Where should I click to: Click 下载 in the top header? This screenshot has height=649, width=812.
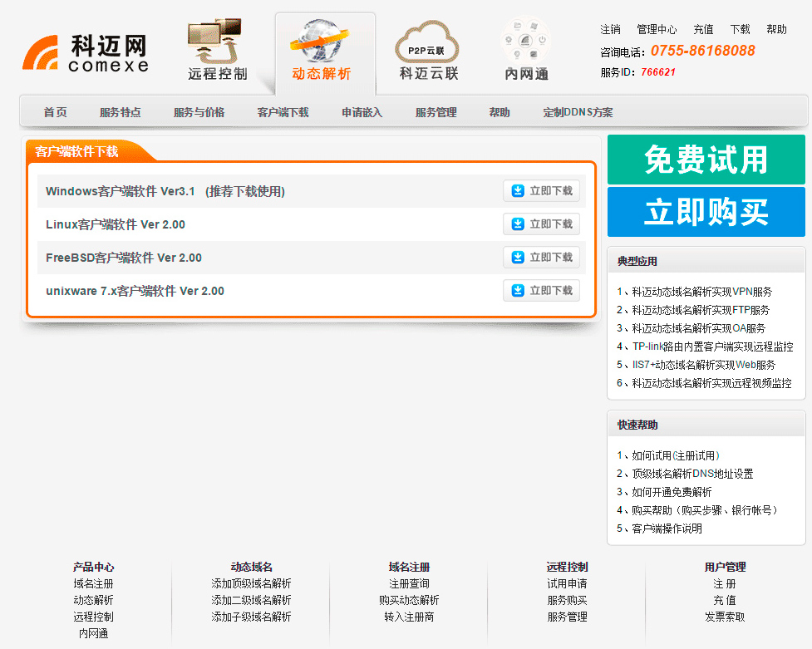[740, 30]
